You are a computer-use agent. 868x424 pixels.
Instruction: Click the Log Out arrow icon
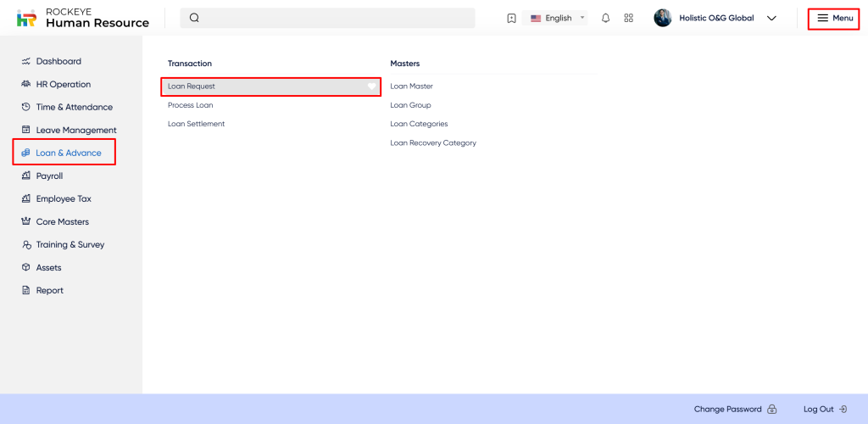point(843,409)
